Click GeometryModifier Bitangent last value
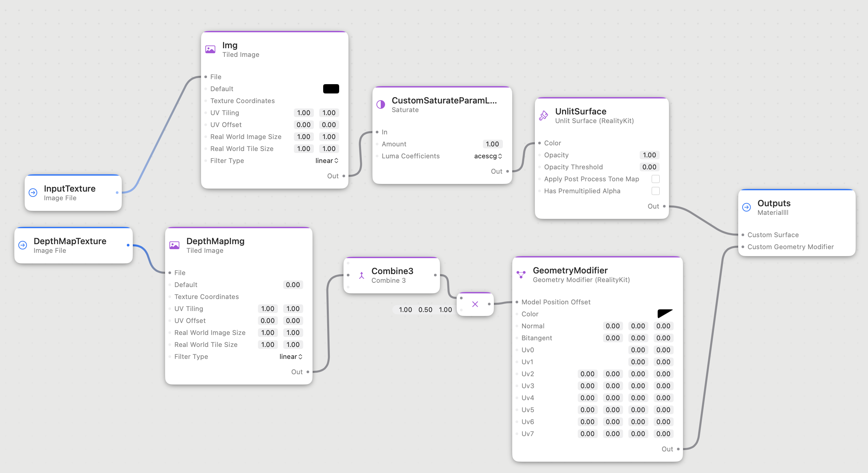 click(x=663, y=338)
